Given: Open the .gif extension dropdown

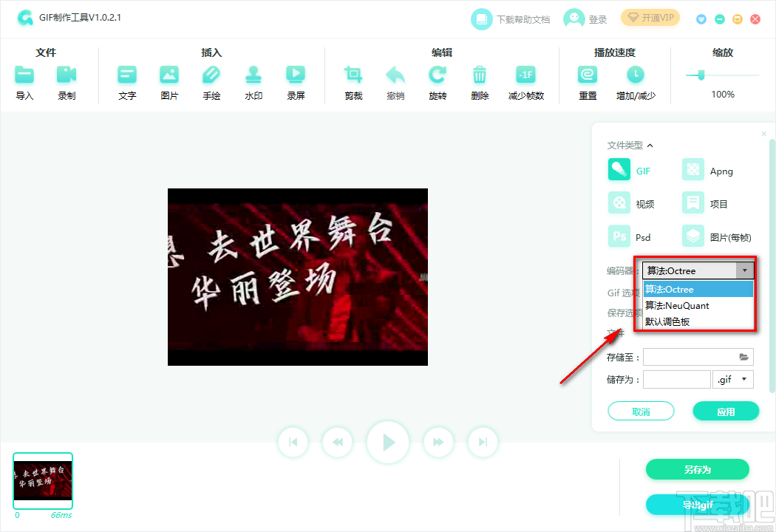Looking at the screenshot, I should coord(732,378).
